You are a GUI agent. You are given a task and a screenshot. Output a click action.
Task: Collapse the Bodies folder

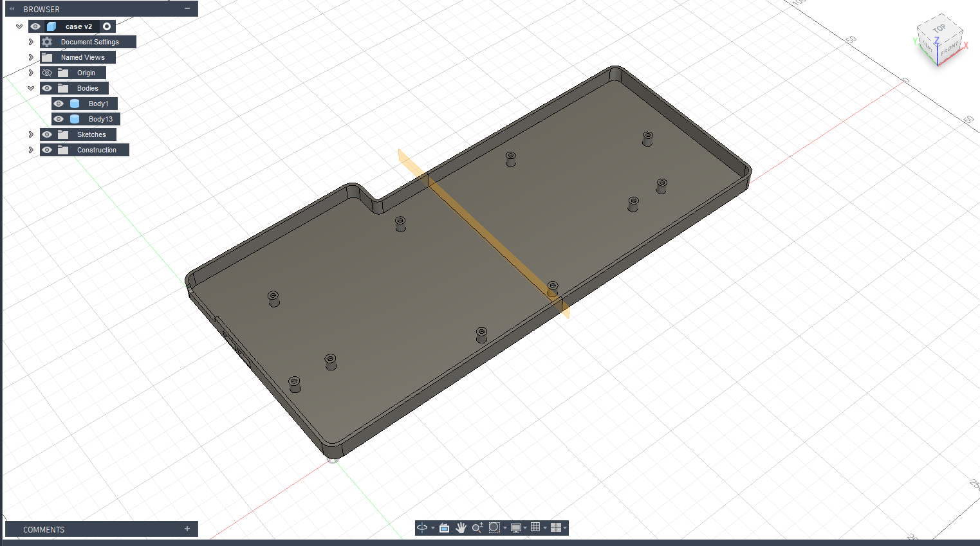[x=30, y=88]
